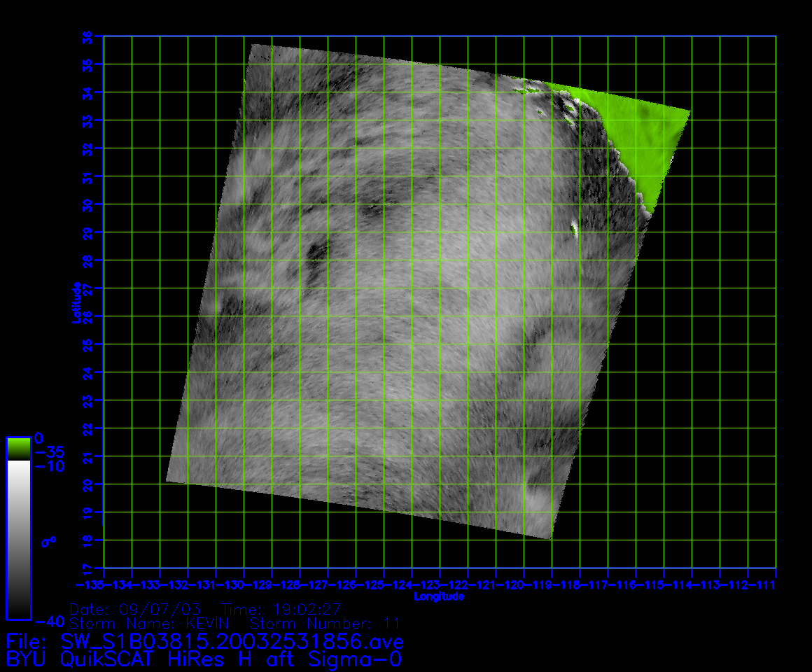Click the small bright island off the coast
The width and height of the screenshot is (812, 672).
click(x=575, y=227)
